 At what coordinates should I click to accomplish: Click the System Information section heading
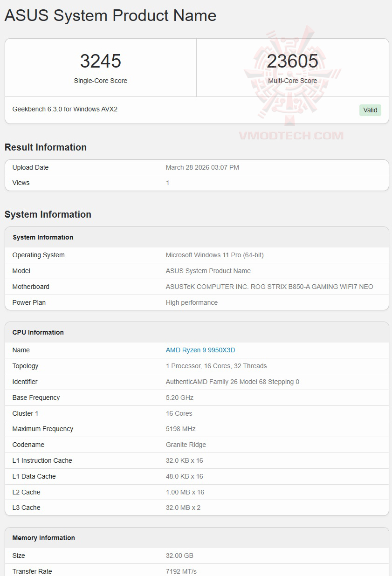point(48,214)
